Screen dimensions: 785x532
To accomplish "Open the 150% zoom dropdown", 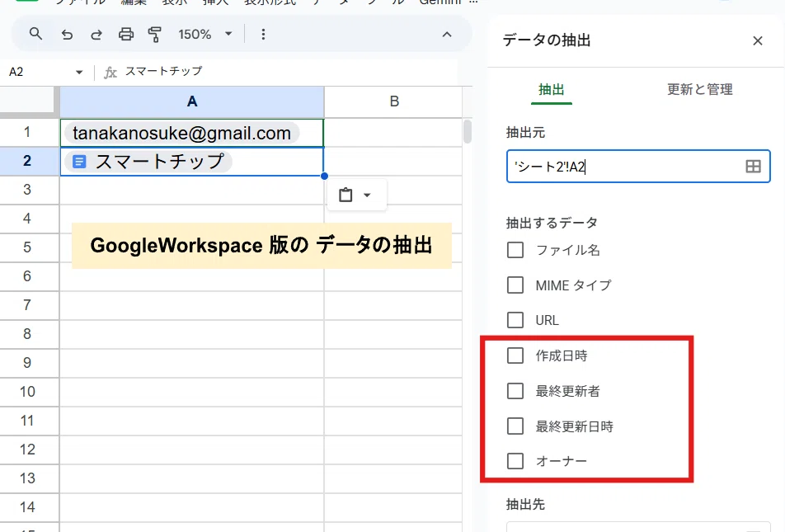I will [205, 34].
